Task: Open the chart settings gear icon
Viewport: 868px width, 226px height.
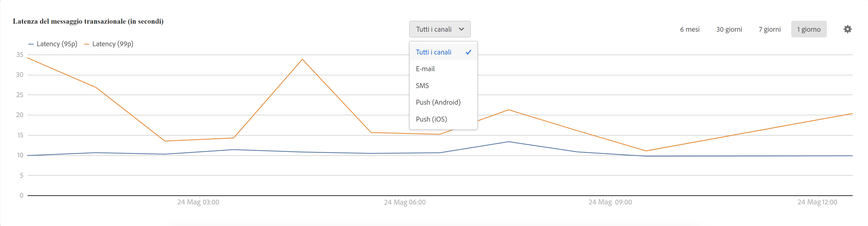Action: coord(847,29)
